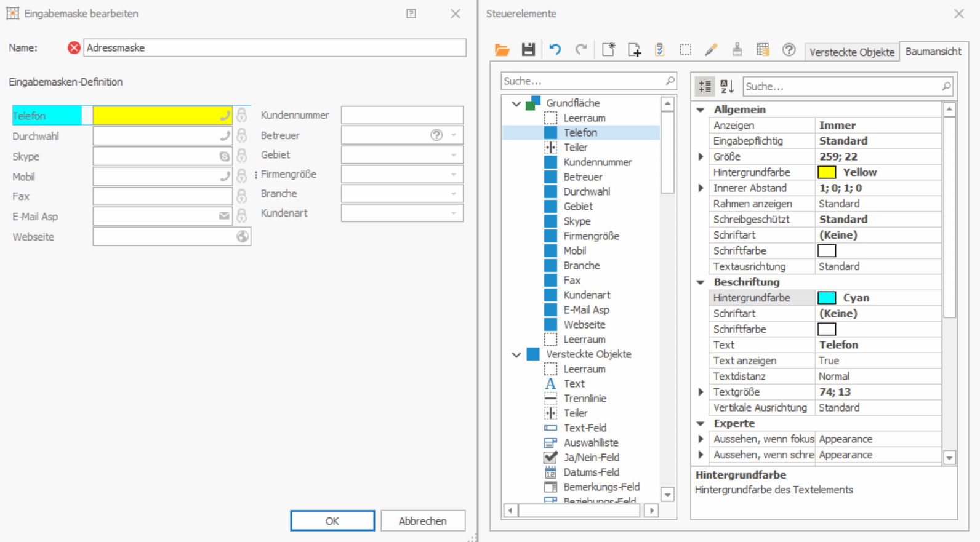Viewport: 980px width, 542px height.
Task: Click tree scrollbar down arrow
Action: 667,494
